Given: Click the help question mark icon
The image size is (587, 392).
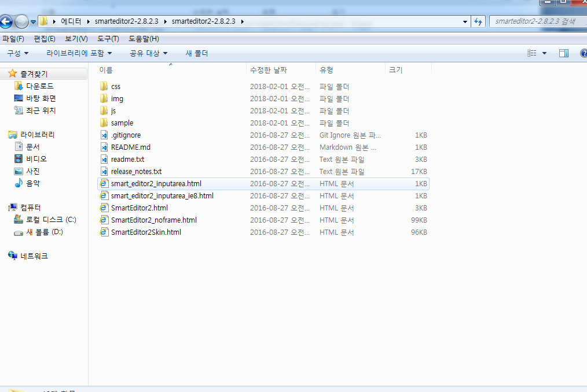Looking at the screenshot, I should pos(584,53).
